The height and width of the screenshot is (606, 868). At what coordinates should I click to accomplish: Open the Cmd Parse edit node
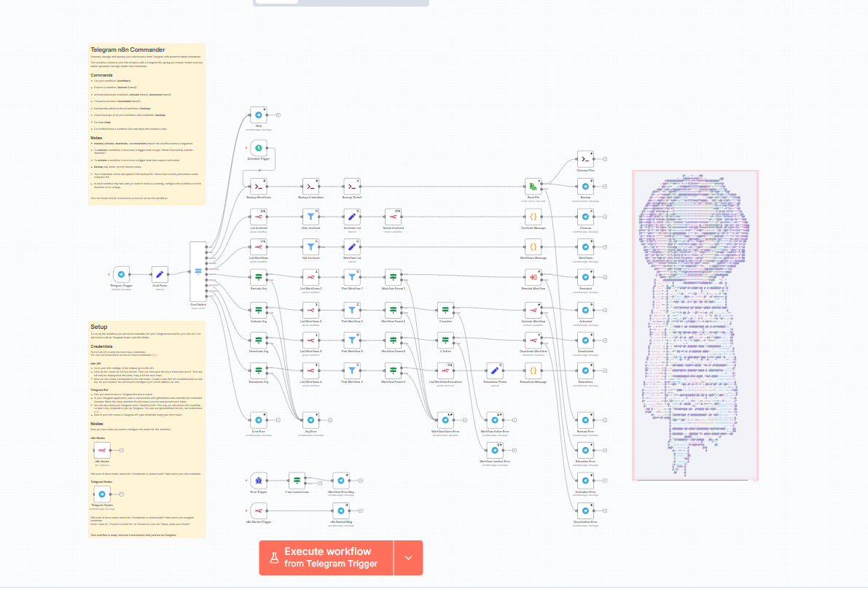pos(160,274)
